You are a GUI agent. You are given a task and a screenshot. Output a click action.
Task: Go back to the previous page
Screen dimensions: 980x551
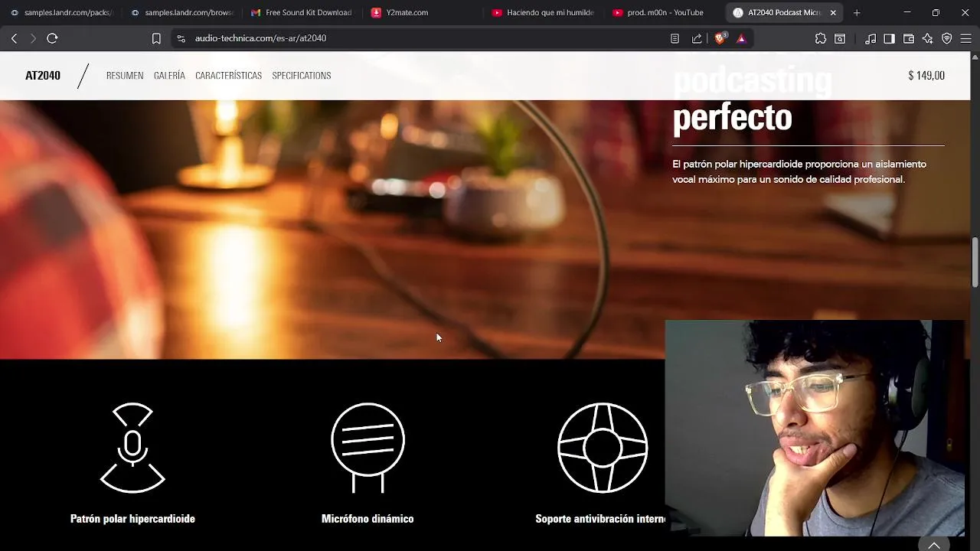pos(14,38)
